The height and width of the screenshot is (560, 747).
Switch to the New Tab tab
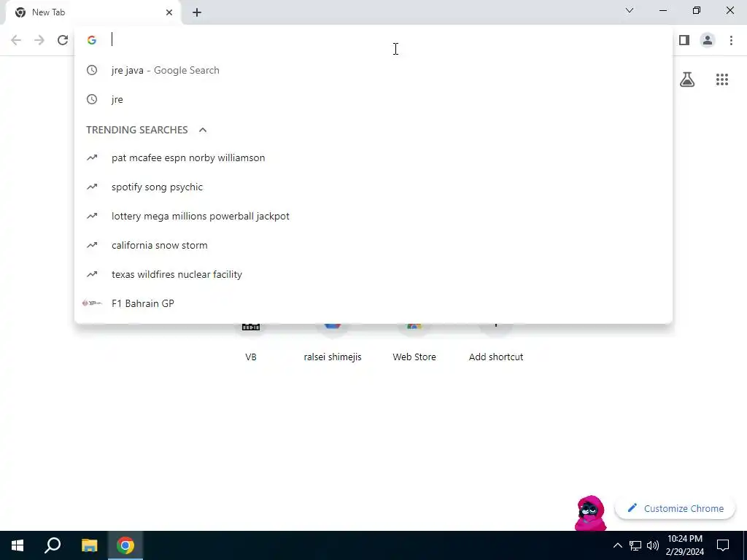(93, 12)
